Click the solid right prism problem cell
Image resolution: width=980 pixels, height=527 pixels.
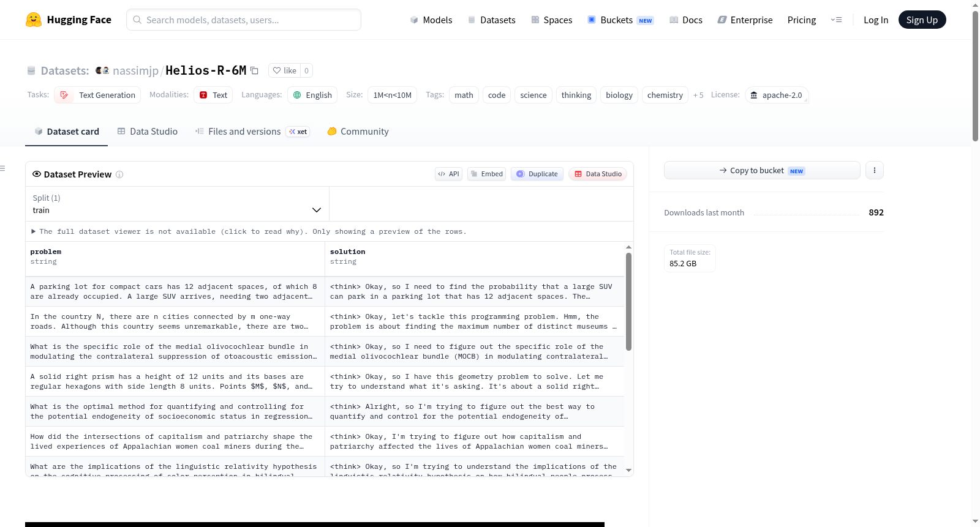[x=175, y=381]
